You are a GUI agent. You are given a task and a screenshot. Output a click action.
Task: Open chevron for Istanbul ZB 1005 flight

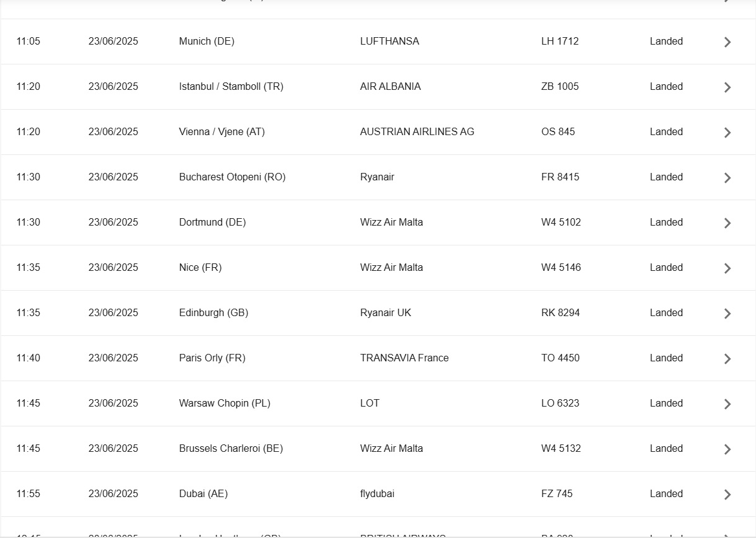(x=727, y=87)
